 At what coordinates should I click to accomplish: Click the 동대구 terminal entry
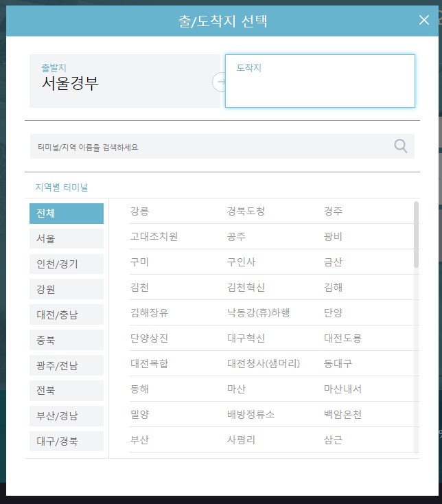338,363
